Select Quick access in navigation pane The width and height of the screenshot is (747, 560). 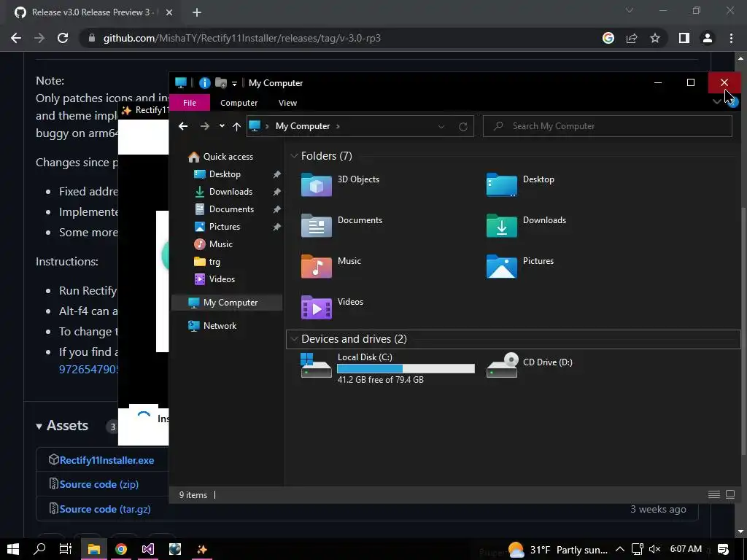220,157
